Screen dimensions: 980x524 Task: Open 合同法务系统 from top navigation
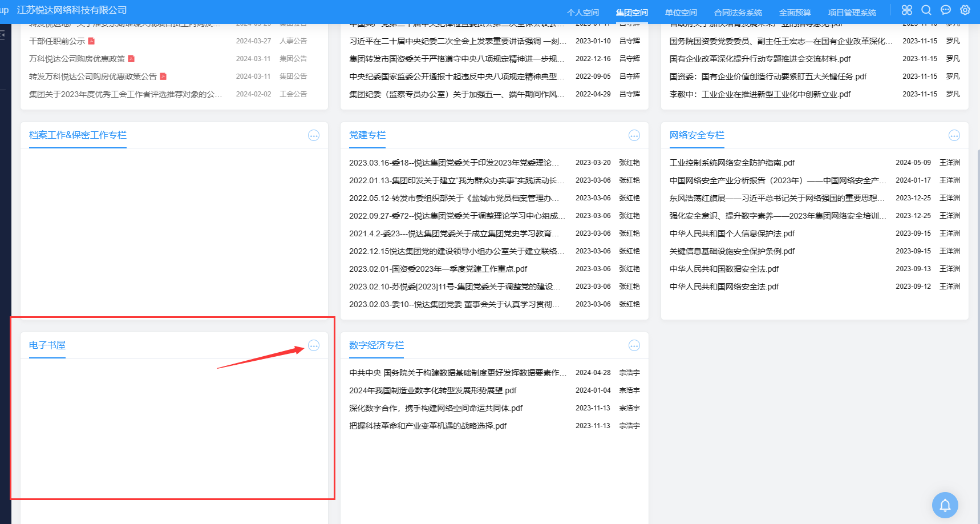pyautogui.click(x=738, y=13)
